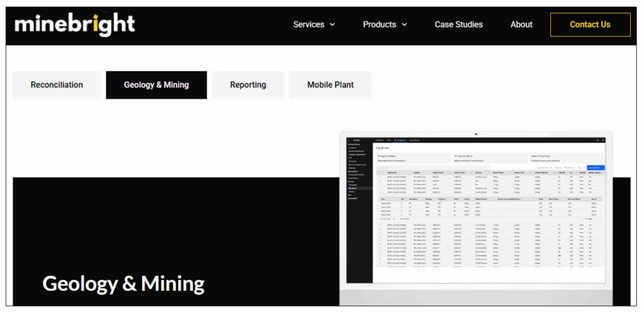Go to Case Studies page
Viewport: 644px width, 315px height.
click(x=458, y=25)
